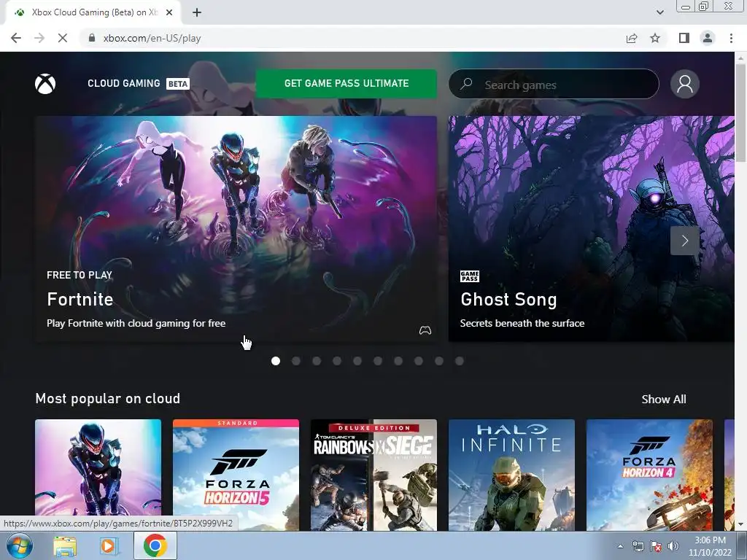
Task: Click the Most popular on cloud heading
Action: pos(108,399)
